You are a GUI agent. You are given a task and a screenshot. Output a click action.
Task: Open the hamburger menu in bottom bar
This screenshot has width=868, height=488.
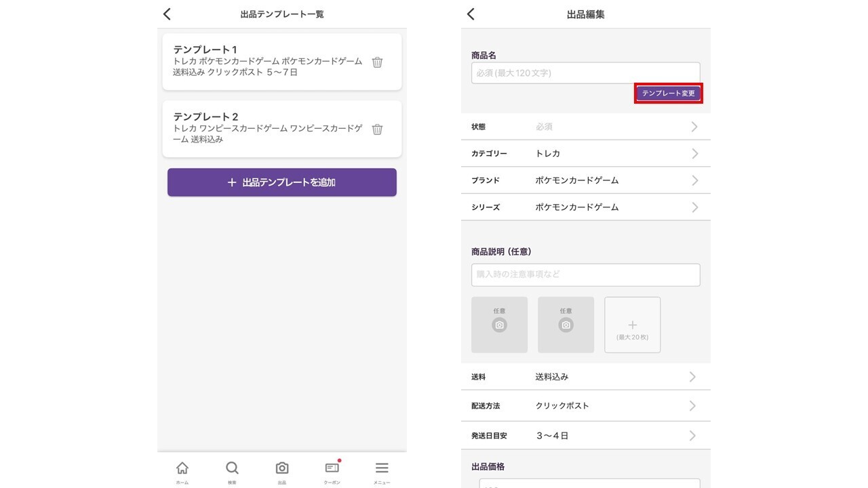tap(382, 470)
